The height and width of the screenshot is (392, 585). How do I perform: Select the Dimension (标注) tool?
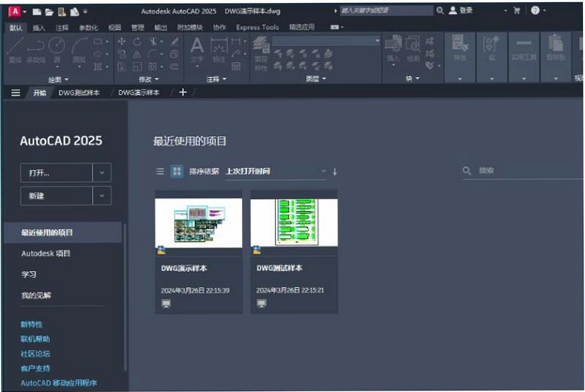tap(219, 50)
